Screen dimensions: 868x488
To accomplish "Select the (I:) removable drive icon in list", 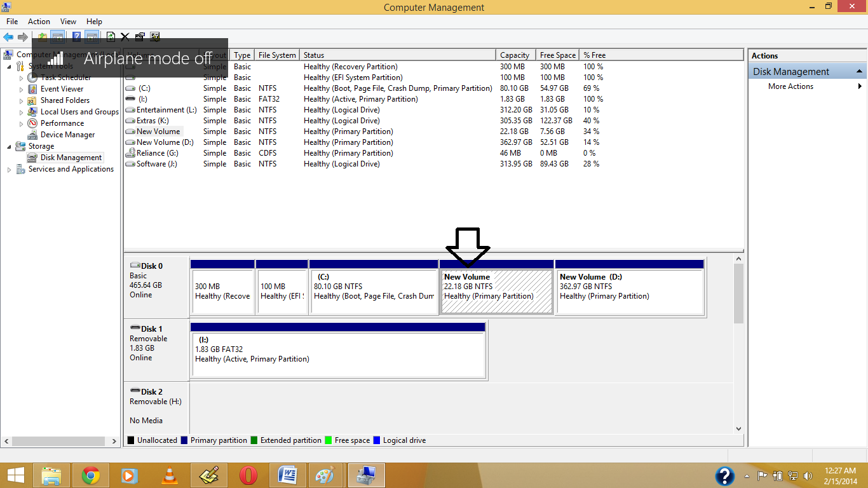I will (x=130, y=99).
